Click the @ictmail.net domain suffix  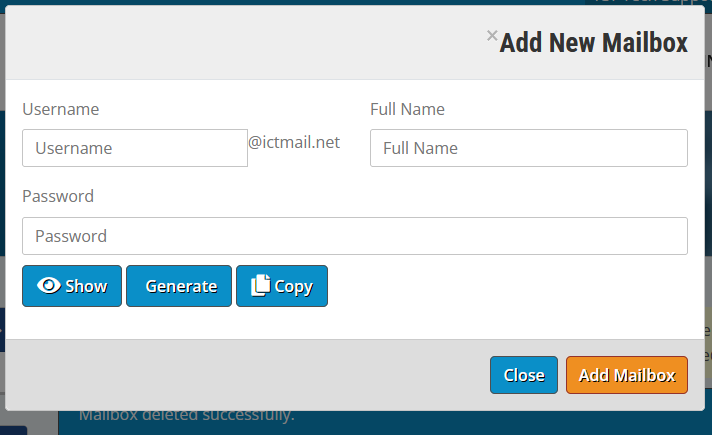tap(294, 142)
